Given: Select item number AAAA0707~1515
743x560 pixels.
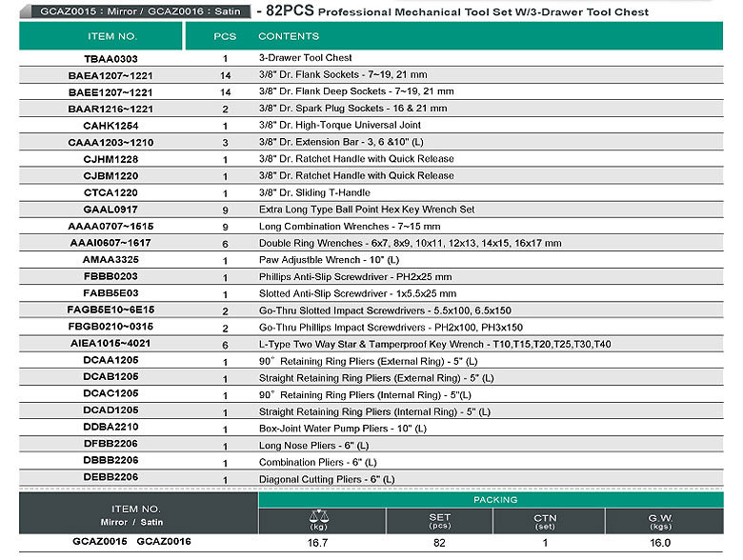Looking at the screenshot, I should point(110,226).
